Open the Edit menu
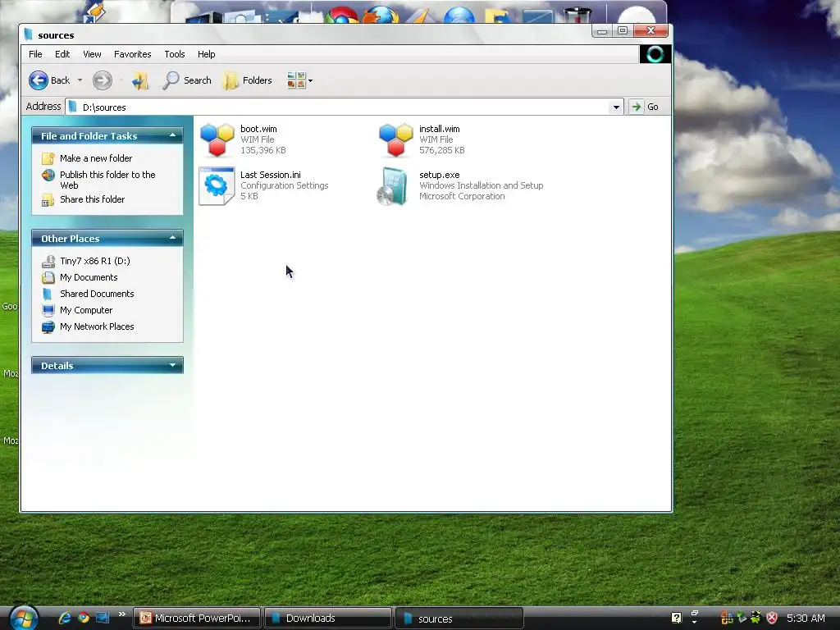Image resolution: width=840 pixels, height=630 pixels. click(x=62, y=54)
